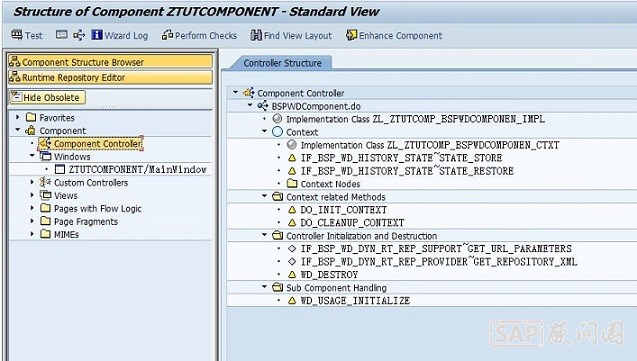Click diamond icon beside GET_URL_PARAMETERS method

tap(292, 249)
